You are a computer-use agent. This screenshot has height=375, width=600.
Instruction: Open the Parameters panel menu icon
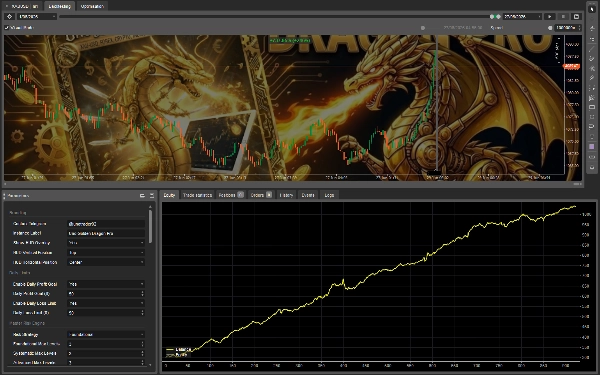tap(152, 196)
